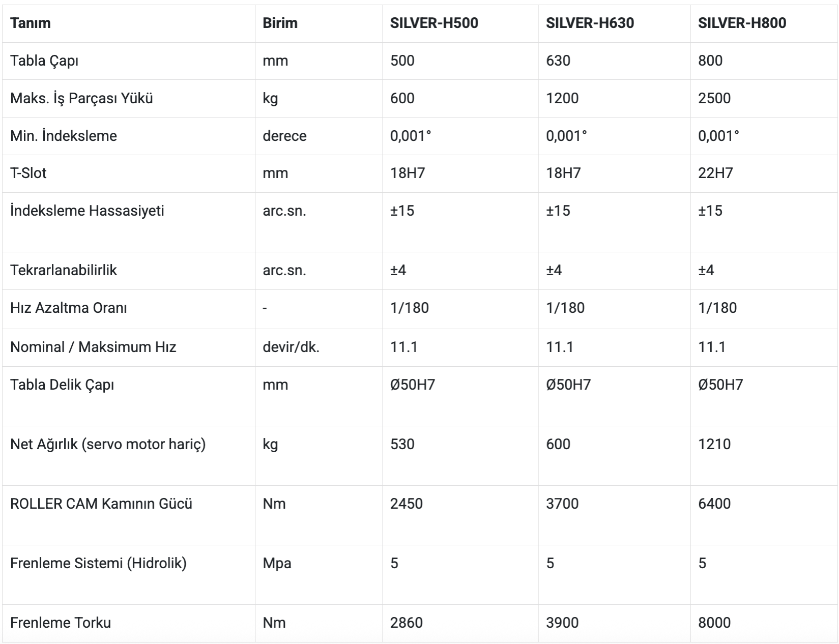Select the SILVER-H800 column header
This screenshot has height=644, width=839.
742,23
